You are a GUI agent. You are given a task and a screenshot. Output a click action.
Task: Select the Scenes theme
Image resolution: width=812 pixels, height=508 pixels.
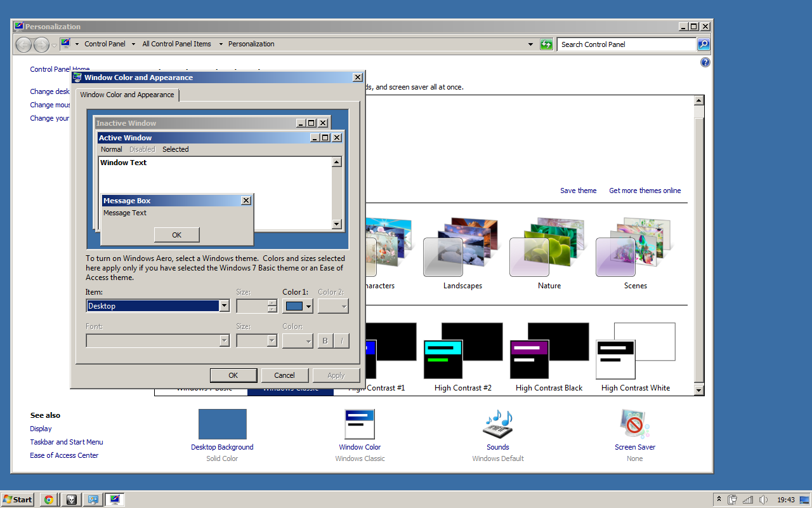click(635, 253)
